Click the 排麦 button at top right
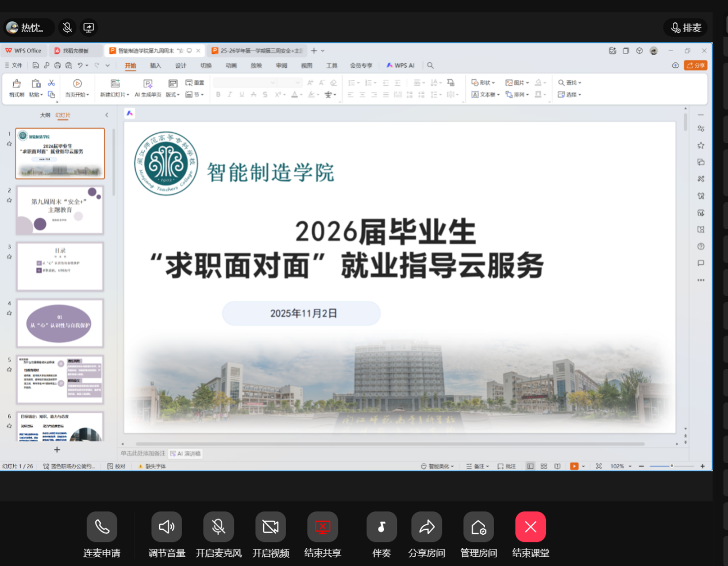 686,28
